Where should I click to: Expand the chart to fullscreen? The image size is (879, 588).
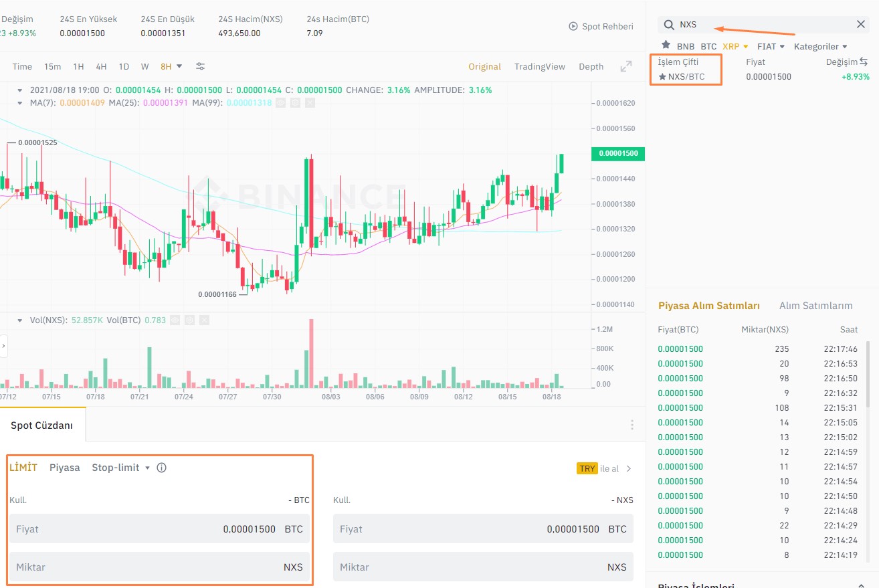point(625,66)
